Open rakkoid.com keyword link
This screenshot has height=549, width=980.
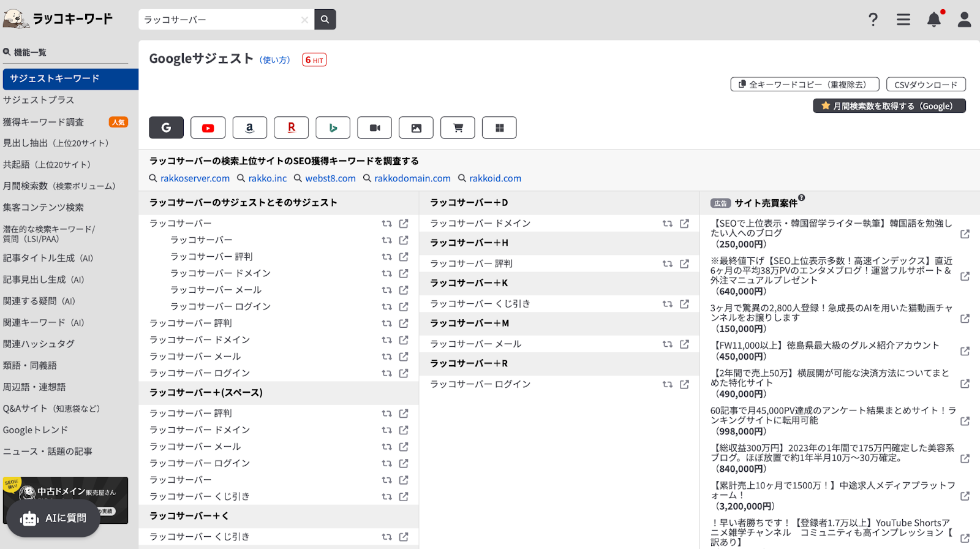[x=496, y=178]
